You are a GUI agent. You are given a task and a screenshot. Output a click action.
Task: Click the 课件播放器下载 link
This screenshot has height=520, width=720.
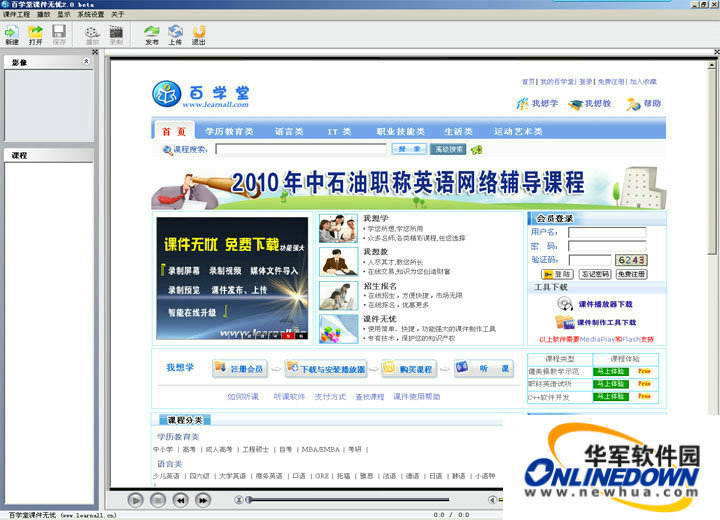pyautogui.click(x=605, y=304)
